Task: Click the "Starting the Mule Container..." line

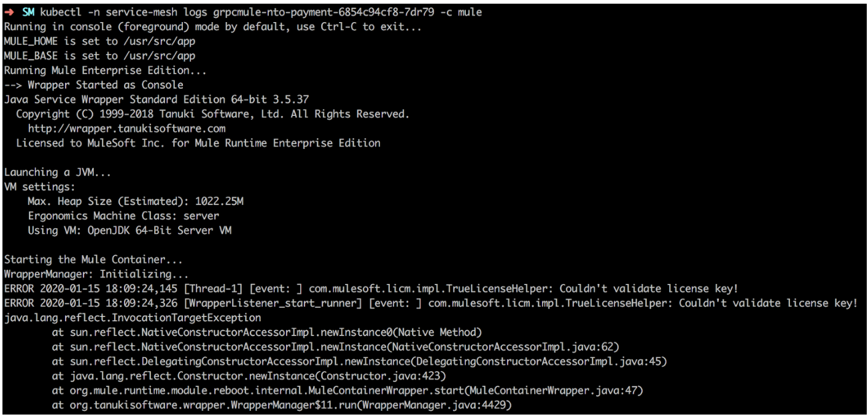Action: (93, 259)
